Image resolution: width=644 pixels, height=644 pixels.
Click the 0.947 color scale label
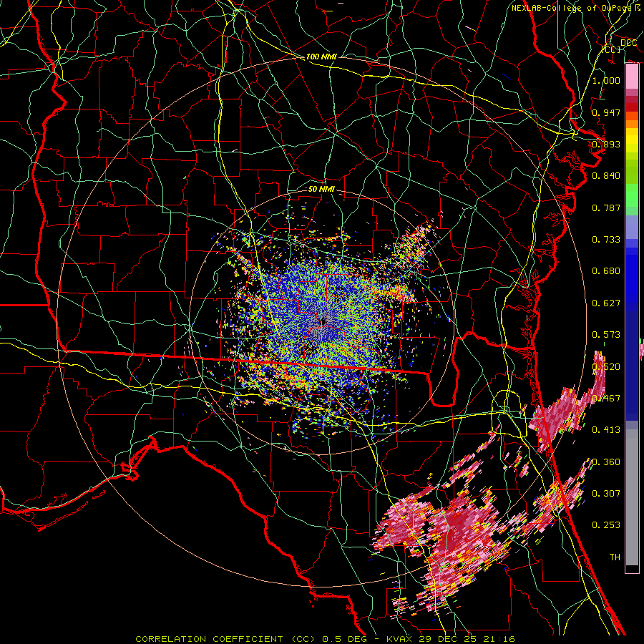pos(606,112)
